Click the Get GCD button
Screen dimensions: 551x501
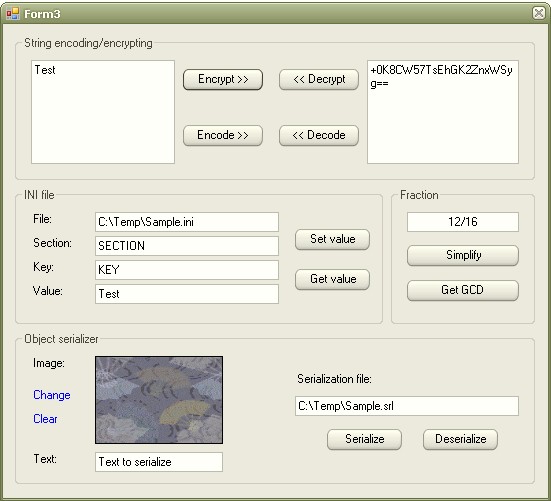[463, 290]
